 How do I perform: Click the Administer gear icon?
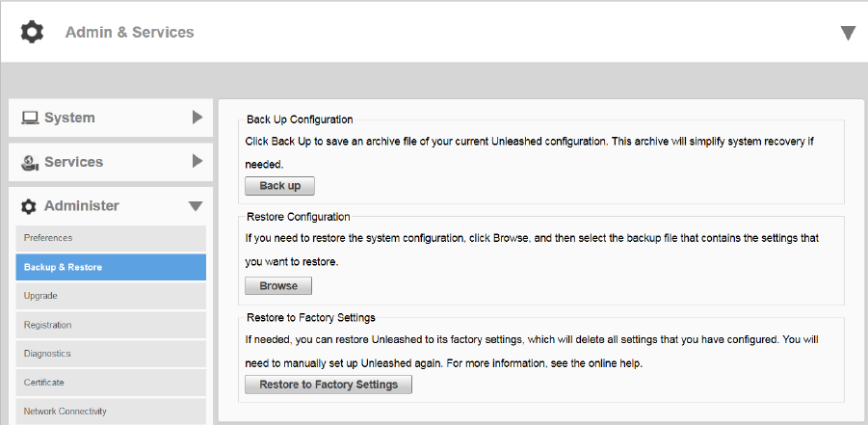coord(29,206)
